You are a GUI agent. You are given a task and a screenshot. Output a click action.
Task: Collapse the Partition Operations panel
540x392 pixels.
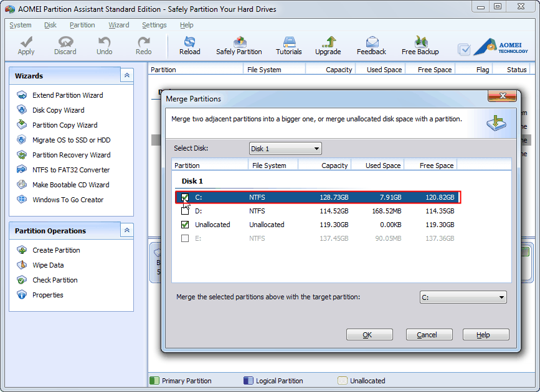click(x=126, y=230)
